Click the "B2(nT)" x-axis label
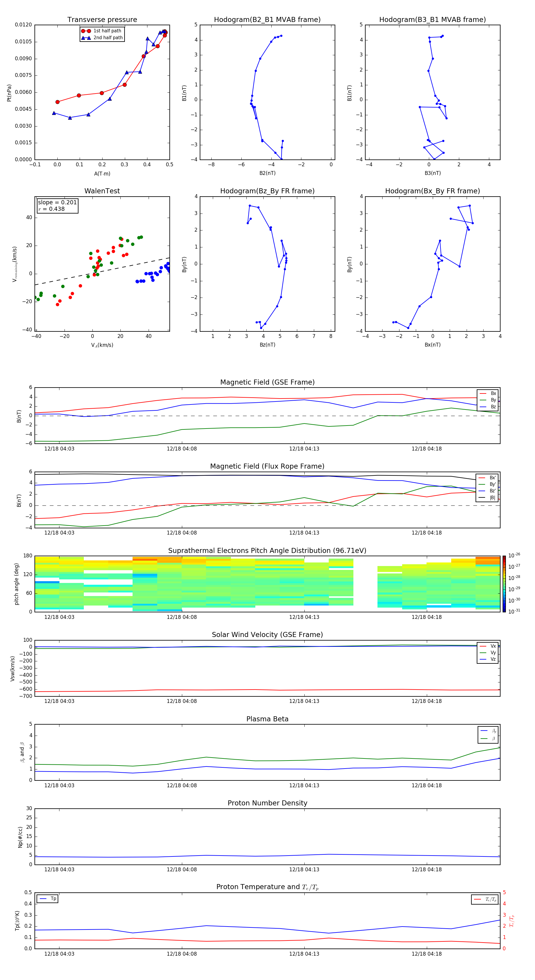Image resolution: width=535 pixels, height=980 pixels. point(267,173)
